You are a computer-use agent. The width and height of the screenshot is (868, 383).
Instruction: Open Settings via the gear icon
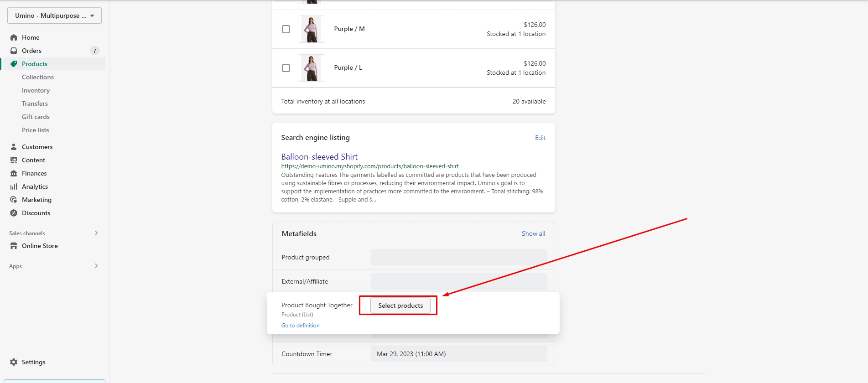coord(14,362)
